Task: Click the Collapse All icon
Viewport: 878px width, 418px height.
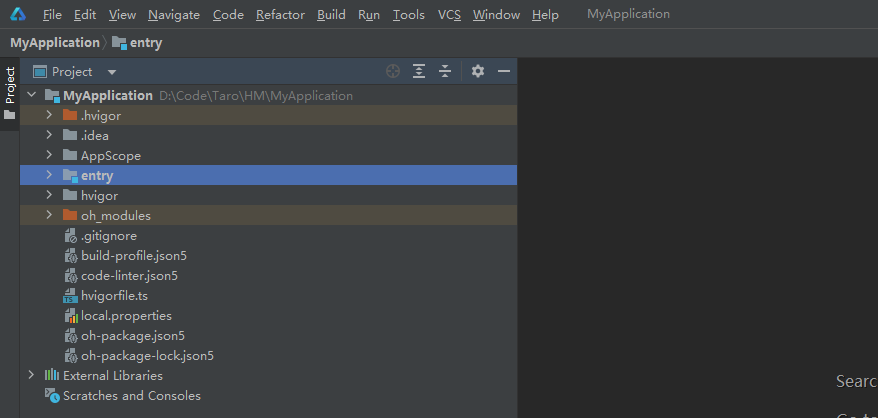Action: click(x=445, y=71)
